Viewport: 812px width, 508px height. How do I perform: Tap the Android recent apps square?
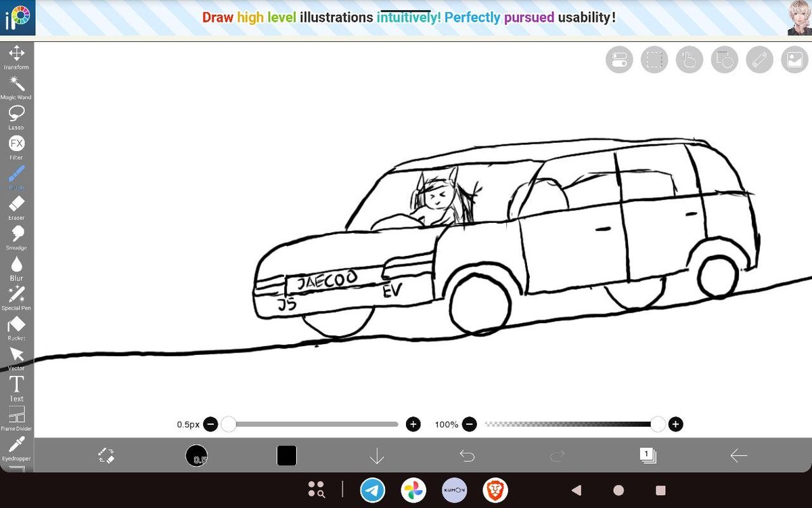(661, 490)
